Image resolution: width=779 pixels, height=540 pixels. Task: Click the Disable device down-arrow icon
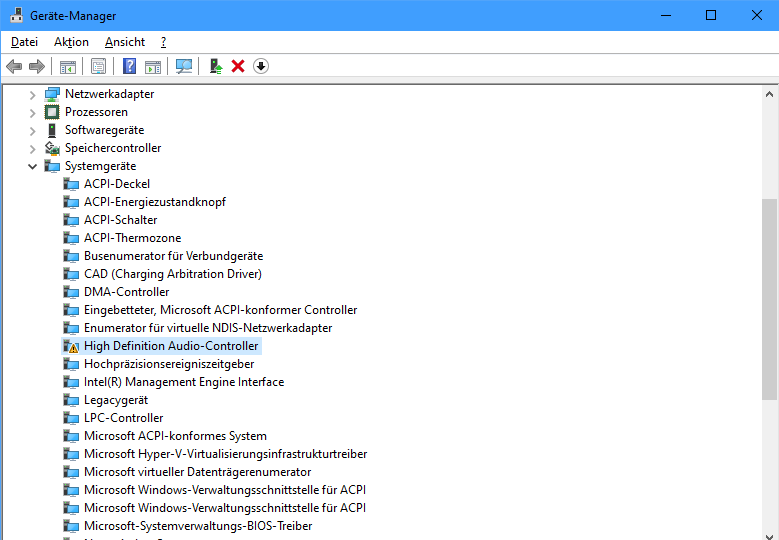pyautogui.click(x=261, y=66)
